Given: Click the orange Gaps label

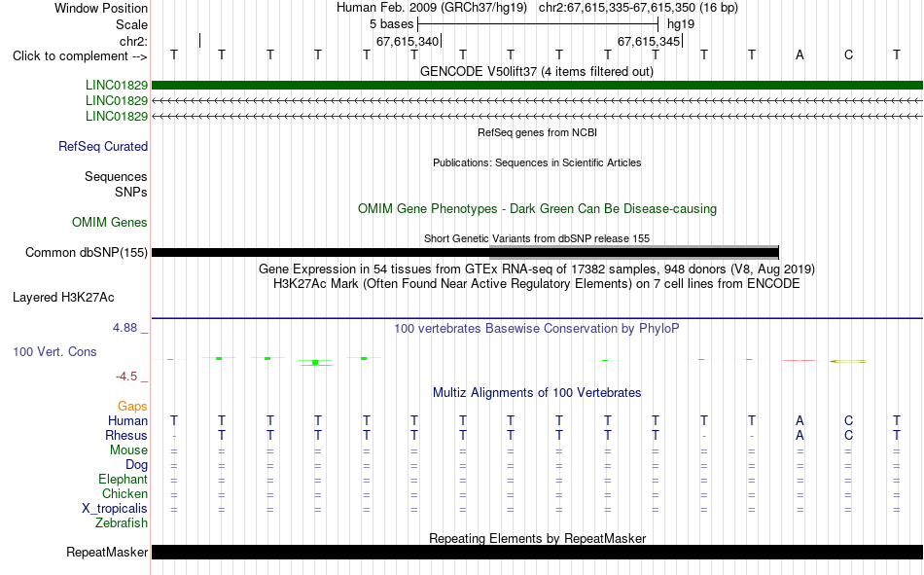Looking at the screenshot, I should coord(132,406).
